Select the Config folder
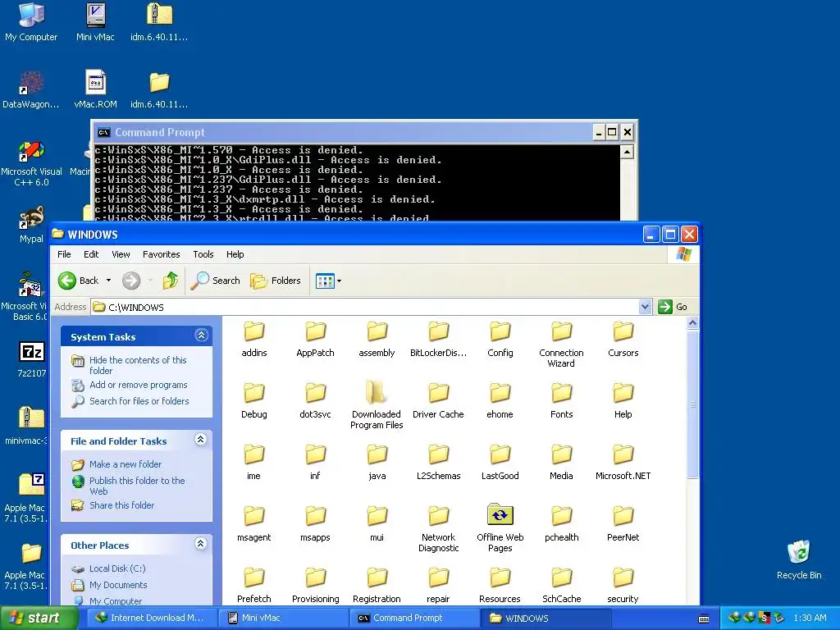Screen dimensions: 840x630 click(x=500, y=339)
